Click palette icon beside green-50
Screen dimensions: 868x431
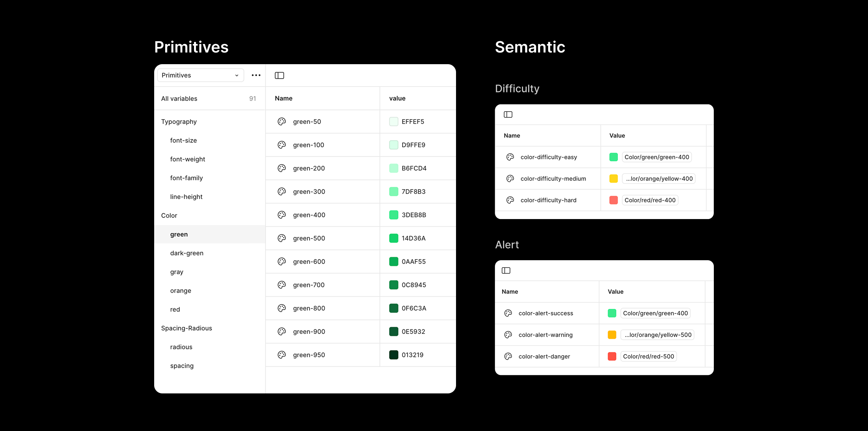click(x=282, y=122)
